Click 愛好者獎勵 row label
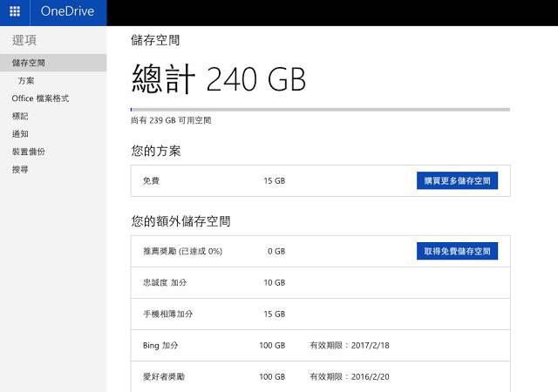This screenshot has height=392, width=558. [x=164, y=376]
